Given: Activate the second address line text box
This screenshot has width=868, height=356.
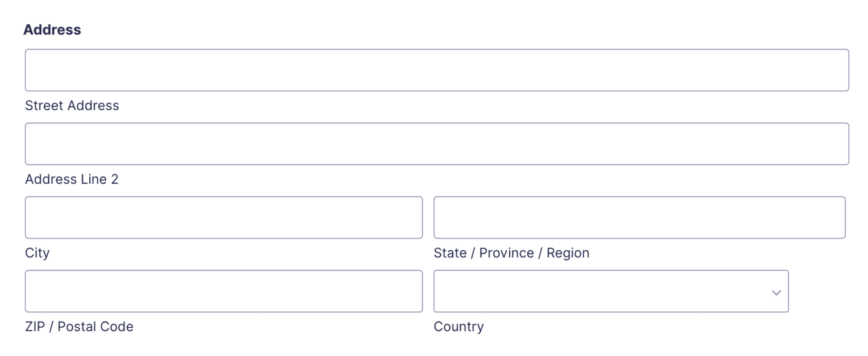Looking at the screenshot, I should [436, 144].
